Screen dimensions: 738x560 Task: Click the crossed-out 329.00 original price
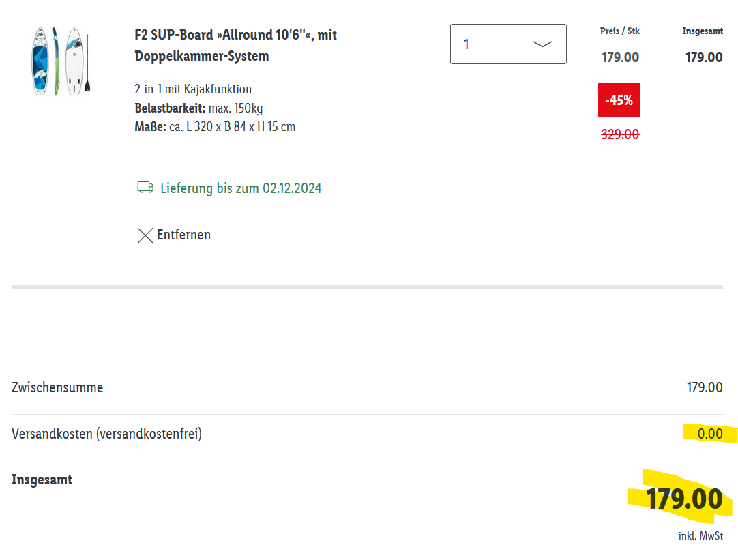click(x=619, y=134)
